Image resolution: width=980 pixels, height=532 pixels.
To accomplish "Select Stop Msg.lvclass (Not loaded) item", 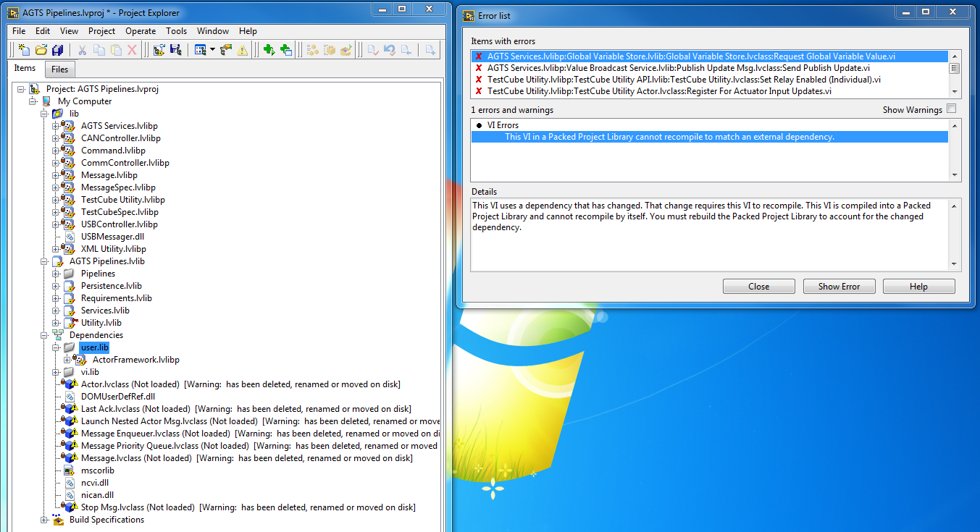I will coord(248,507).
